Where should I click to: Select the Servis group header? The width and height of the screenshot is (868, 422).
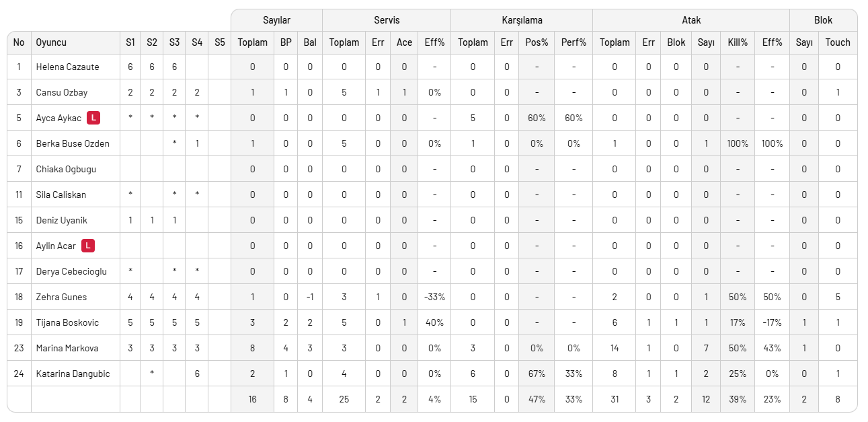[x=387, y=20]
